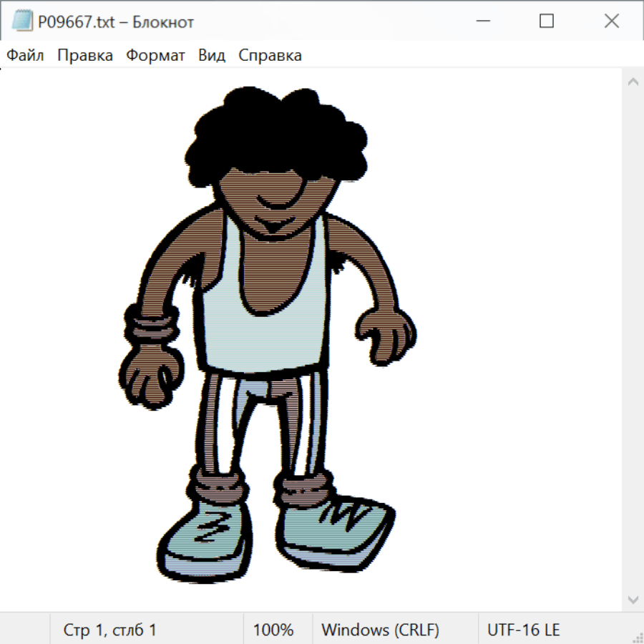This screenshot has height=644, width=644.
Task: Click the scroll down arrow
Action: tap(633, 599)
